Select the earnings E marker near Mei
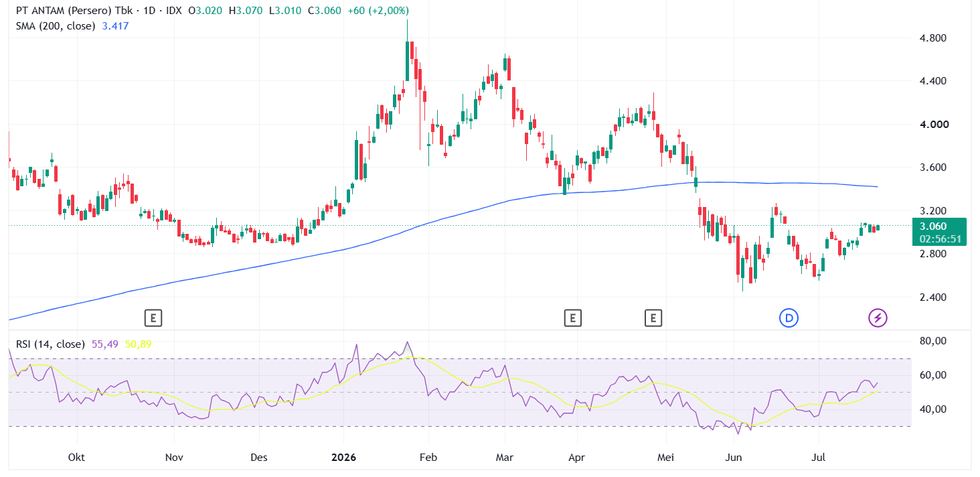Screen dimensions: 980x477 tap(653, 318)
